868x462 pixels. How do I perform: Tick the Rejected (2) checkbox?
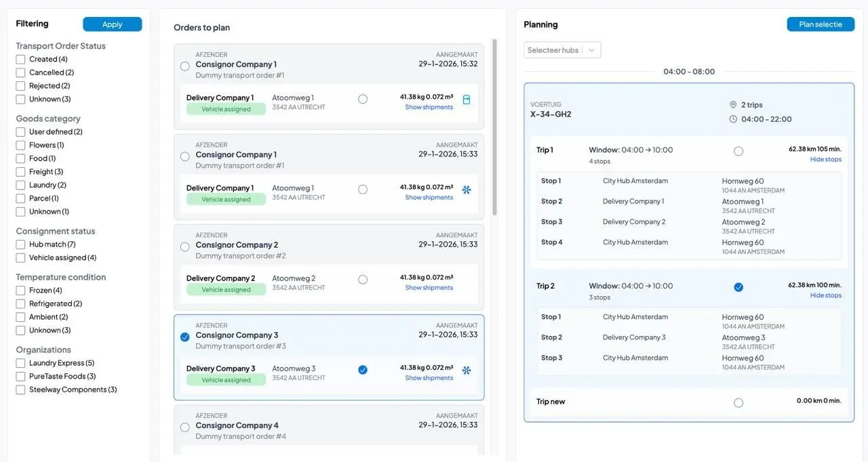pyautogui.click(x=20, y=86)
